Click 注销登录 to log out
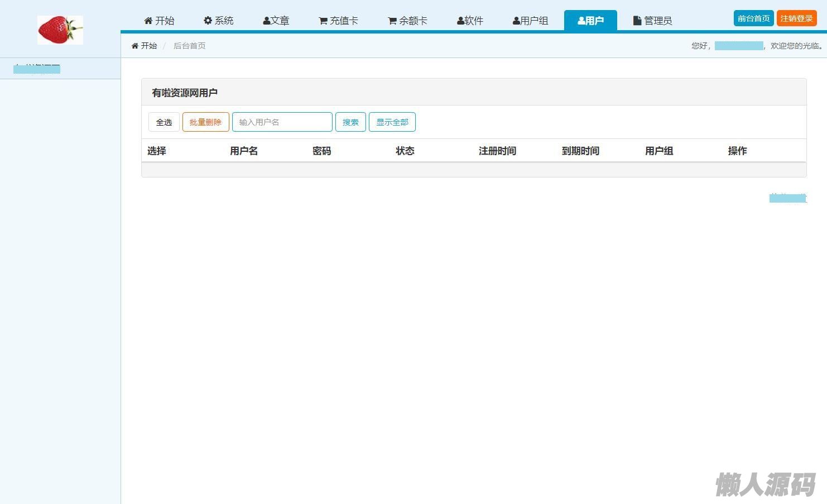 click(796, 18)
